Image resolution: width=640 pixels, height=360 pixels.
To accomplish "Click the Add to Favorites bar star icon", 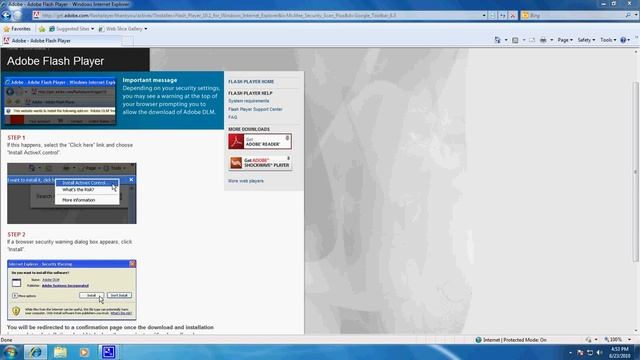I will (42, 29).
